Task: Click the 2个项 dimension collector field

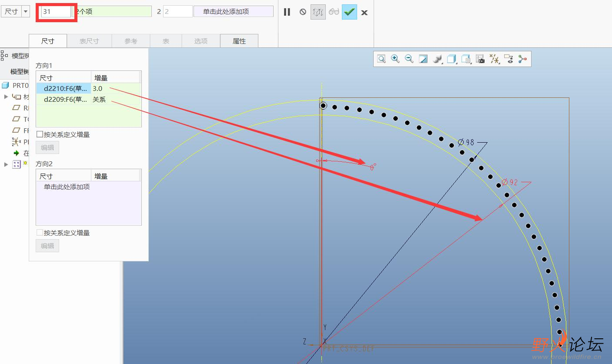Action: point(112,12)
